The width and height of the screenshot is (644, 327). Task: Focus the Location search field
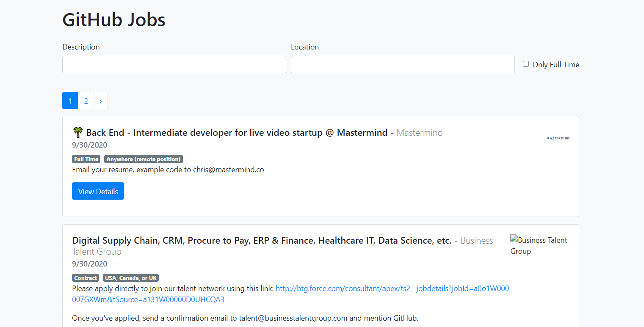(x=403, y=64)
